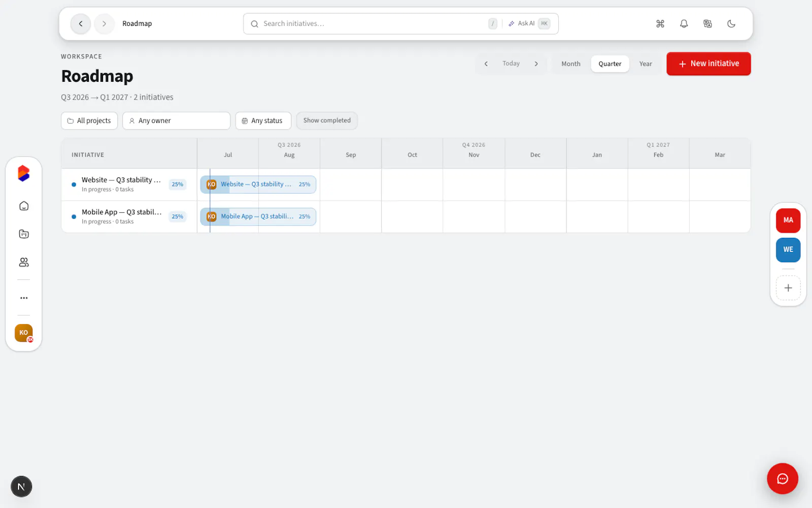Click the Mar month header

(x=720, y=155)
